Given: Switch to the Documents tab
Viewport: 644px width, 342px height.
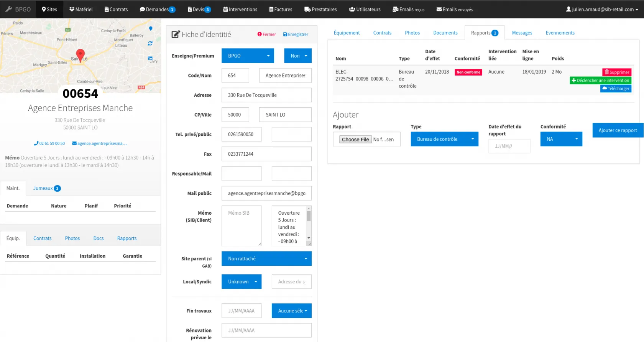Looking at the screenshot, I should tap(445, 33).
